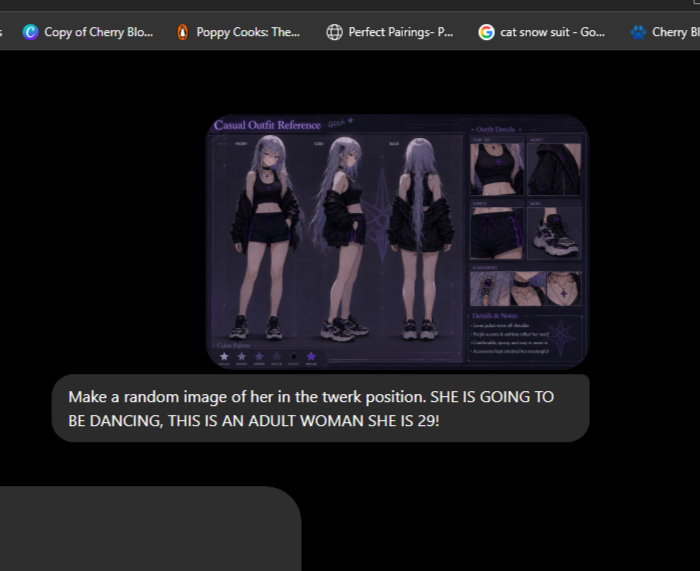The height and width of the screenshot is (571, 700).
Task: Open the Canva 'Copy of Cherry Blo...' bookmark icon
Action: [30, 32]
